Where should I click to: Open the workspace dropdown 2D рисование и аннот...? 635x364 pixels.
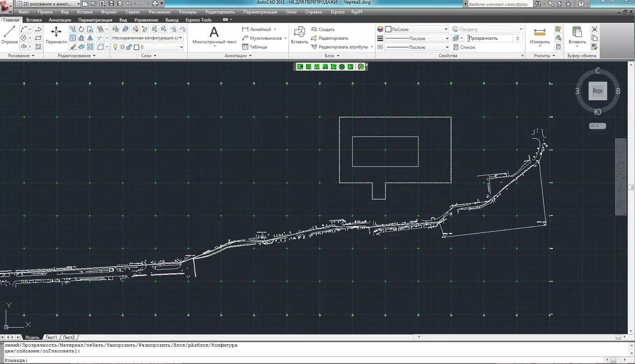[x=48, y=3]
